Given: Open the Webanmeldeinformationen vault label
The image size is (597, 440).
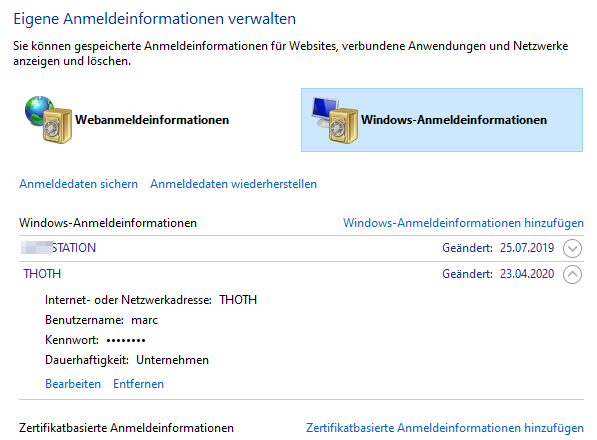Looking at the screenshot, I should [x=152, y=120].
